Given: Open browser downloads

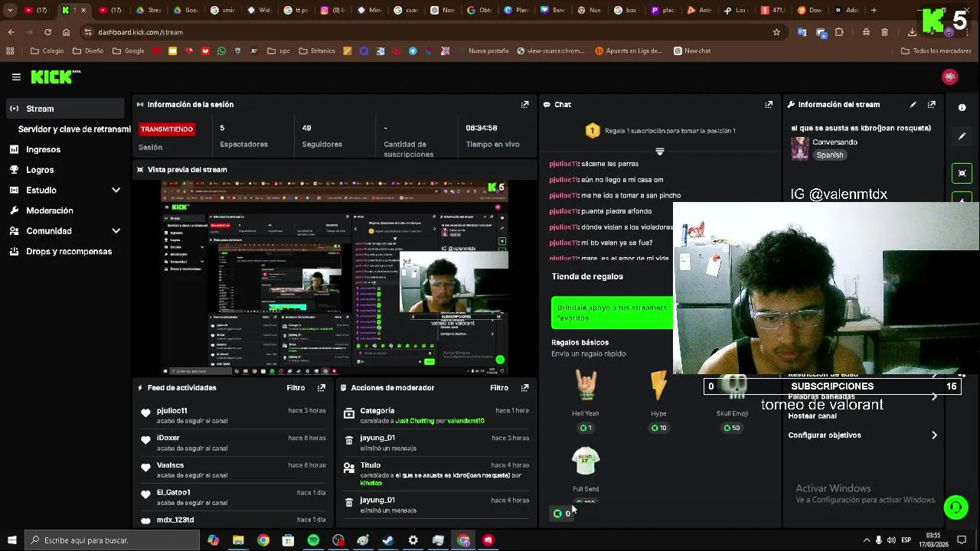Looking at the screenshot, I should click(912, 32).
